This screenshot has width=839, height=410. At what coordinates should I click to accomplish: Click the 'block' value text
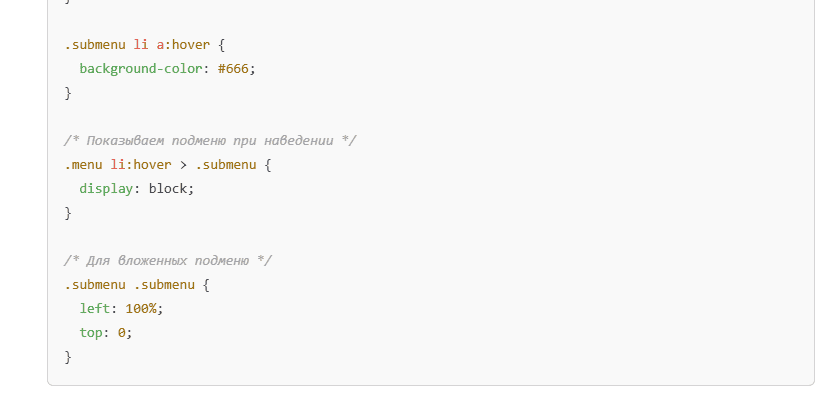(x=167, y=189)
